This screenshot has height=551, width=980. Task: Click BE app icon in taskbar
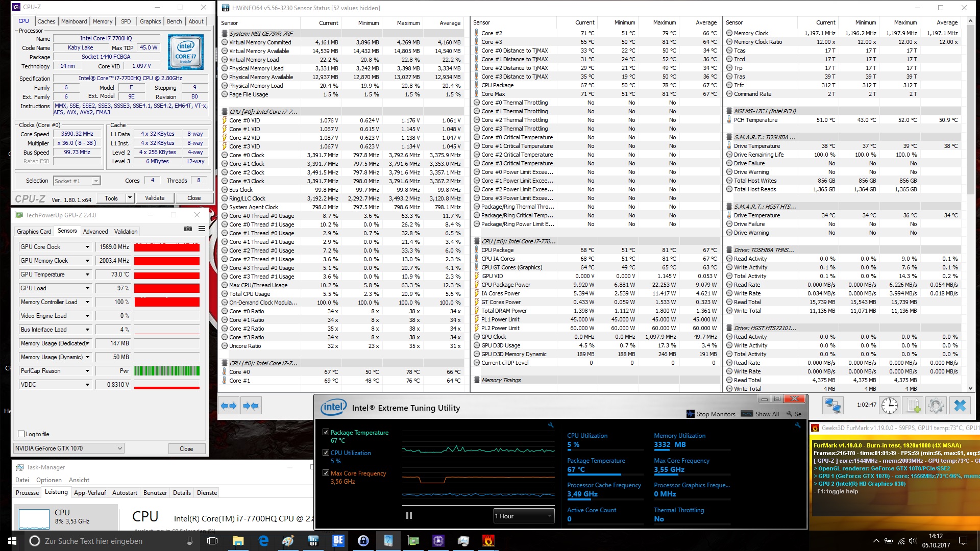click(x=338, y=541)
